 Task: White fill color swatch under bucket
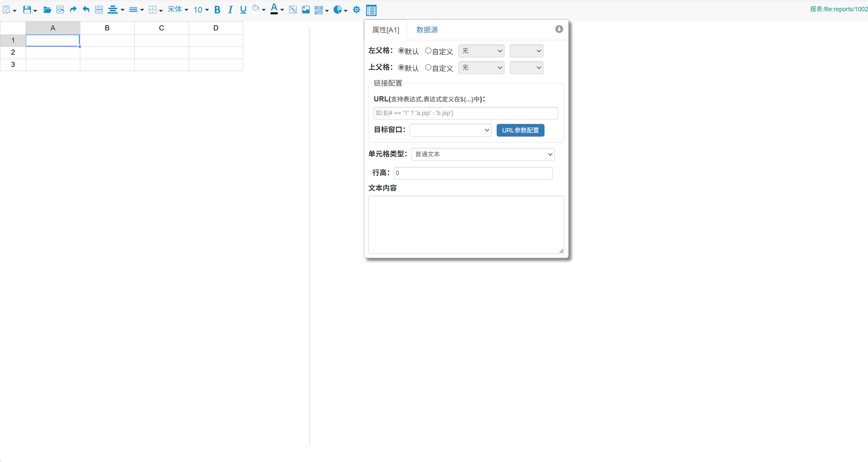coord(256,13)
